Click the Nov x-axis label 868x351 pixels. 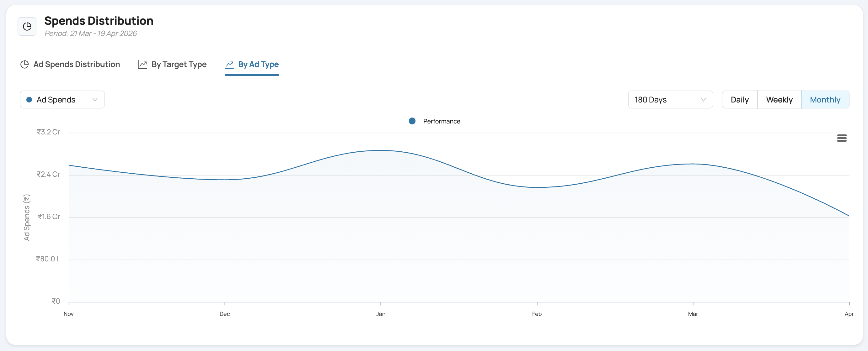pyautogui.click(x=69, y=314)
